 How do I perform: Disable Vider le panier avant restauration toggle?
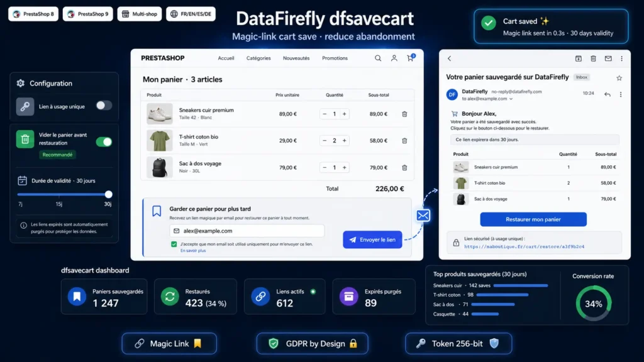104,142
